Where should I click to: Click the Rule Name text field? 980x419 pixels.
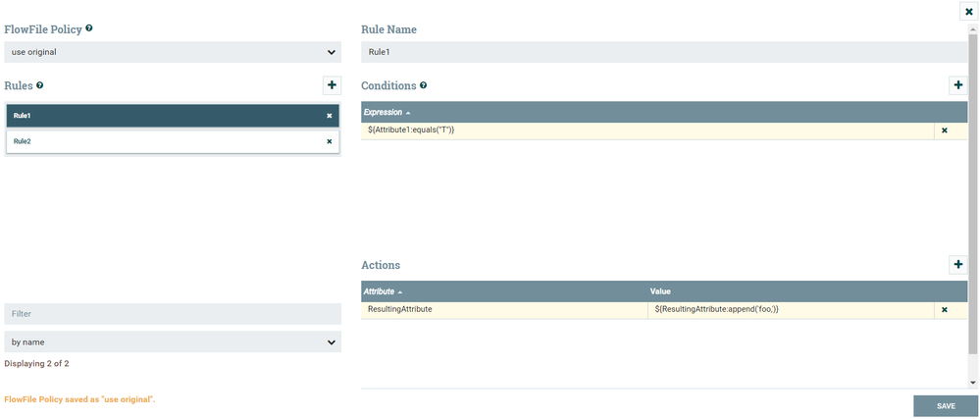pyautogui.click(x=663, y=52)
